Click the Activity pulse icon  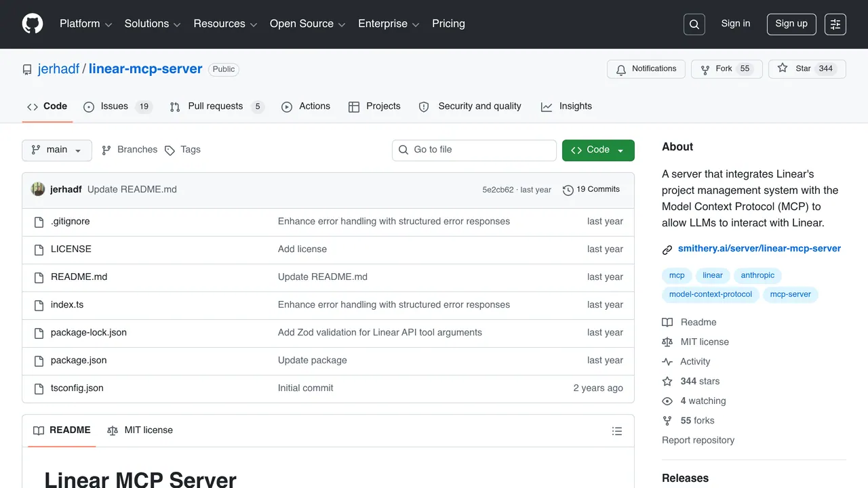(x=667, y=362)
